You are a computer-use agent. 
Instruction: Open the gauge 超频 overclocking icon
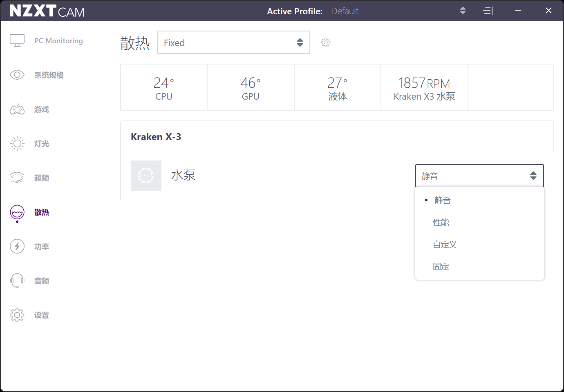coord(17,178)
